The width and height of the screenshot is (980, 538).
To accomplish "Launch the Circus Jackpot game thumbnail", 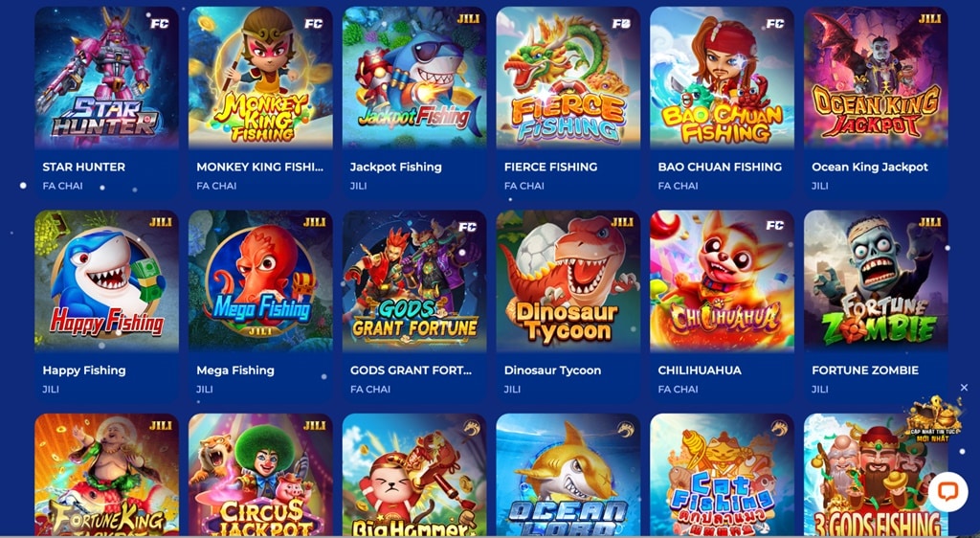I will point(260,474).
